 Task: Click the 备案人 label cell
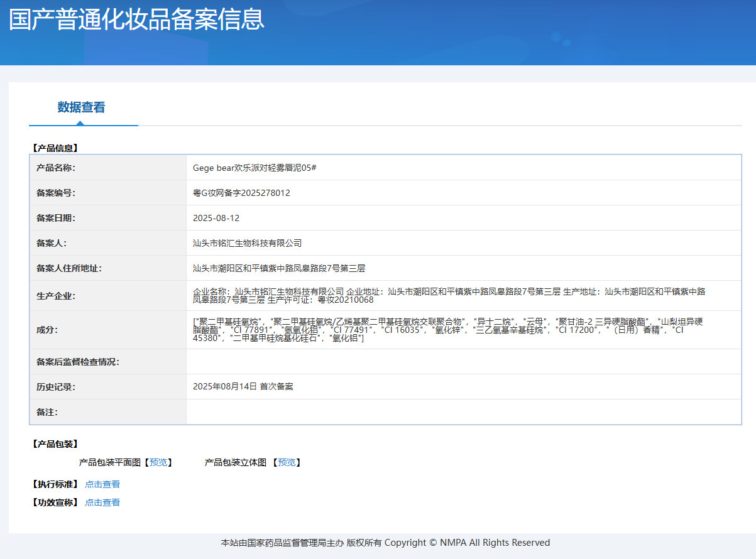108,243
